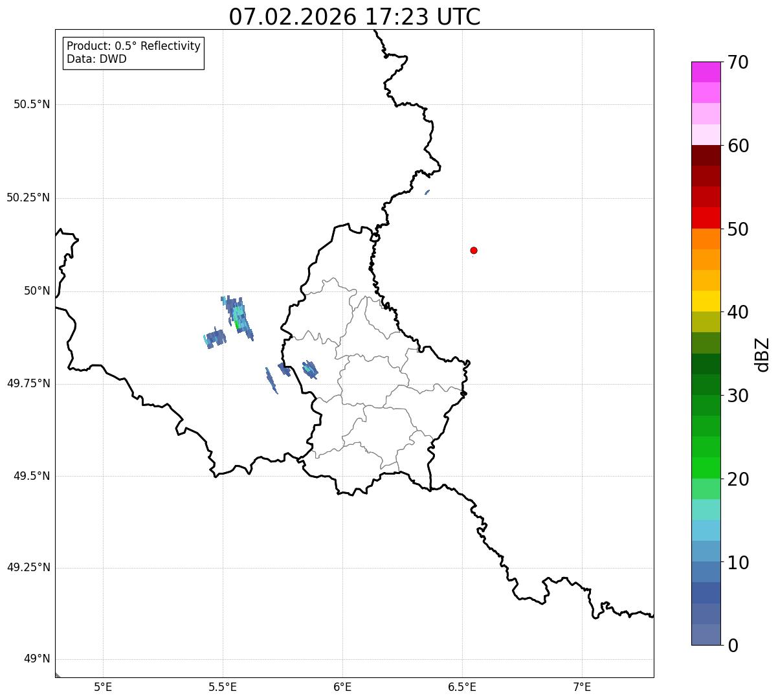Select the yellow swatch at 40 dBZ
The height and width of the screenshot is (700, 778).
[706, 301]
